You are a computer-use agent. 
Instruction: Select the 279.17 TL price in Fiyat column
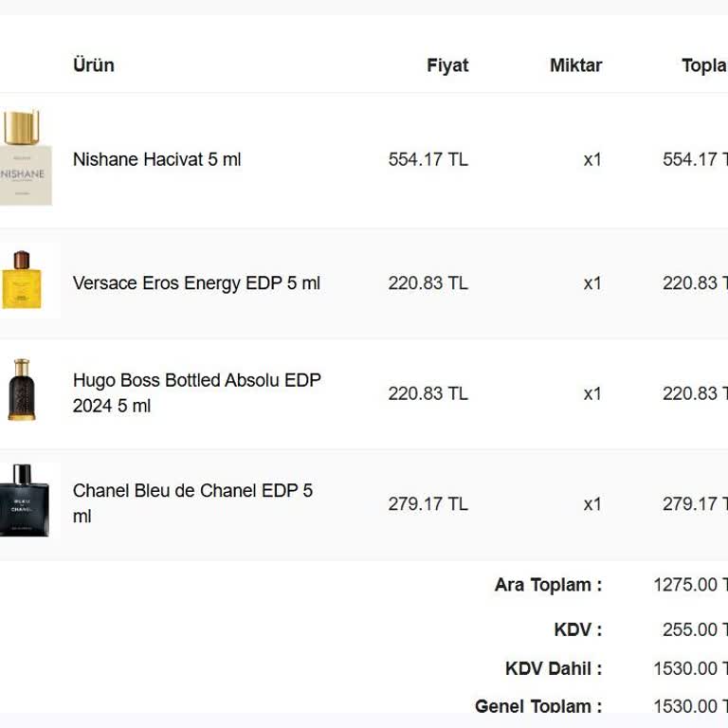click(428, 503)
